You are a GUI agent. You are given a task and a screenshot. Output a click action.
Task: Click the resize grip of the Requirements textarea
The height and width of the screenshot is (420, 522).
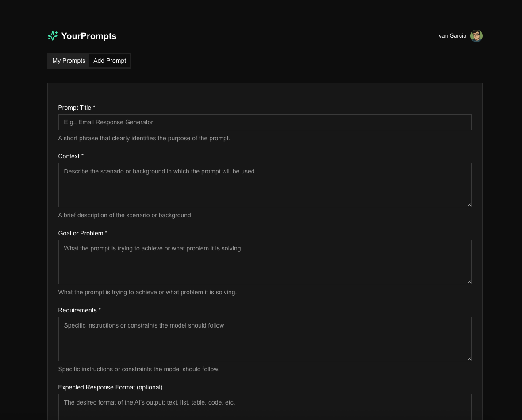pyautogui.click(x=469, y=358)
